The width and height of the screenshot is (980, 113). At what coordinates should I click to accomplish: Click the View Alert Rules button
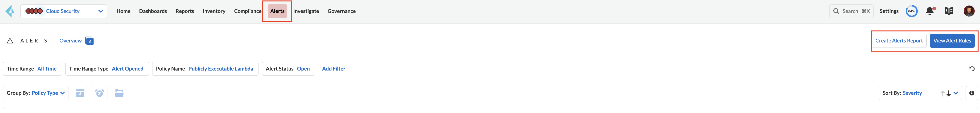pyautogui.click(x=952, y=41)
